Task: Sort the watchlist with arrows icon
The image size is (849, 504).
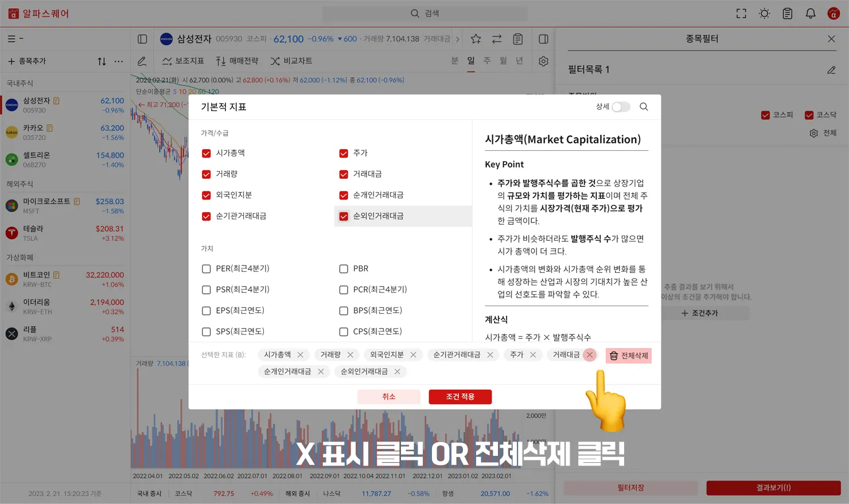Action: click(x=102, y=61)
